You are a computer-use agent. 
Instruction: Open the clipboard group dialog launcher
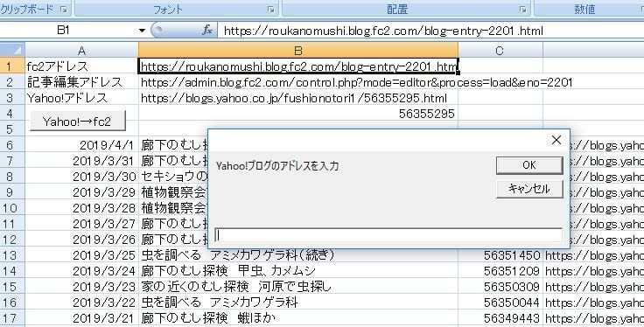click(64, 9)
